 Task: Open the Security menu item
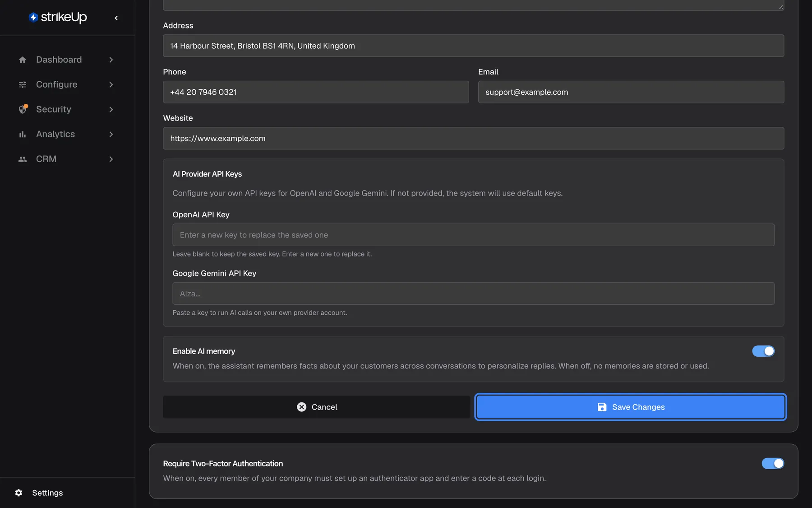(67, 109)
